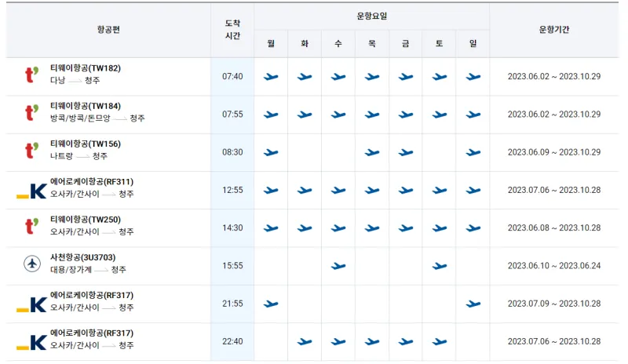Click the 12:55 arrival time cell
Screen dimensions: 628x364
tap(232, 191)
